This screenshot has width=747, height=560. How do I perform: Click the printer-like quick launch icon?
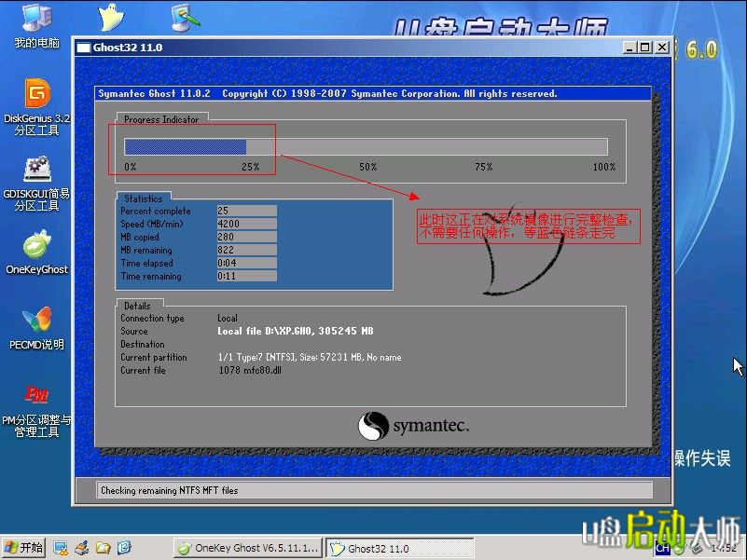coord(82,548)
